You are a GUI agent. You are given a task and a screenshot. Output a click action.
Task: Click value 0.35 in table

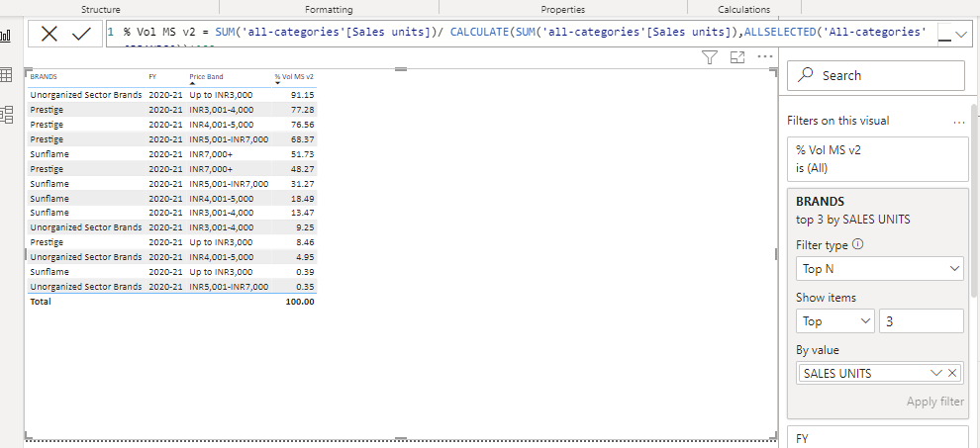click(x=304, y=286)
